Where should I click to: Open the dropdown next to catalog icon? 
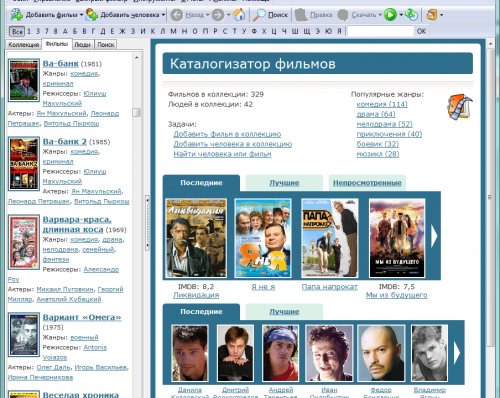click(442, 15)
